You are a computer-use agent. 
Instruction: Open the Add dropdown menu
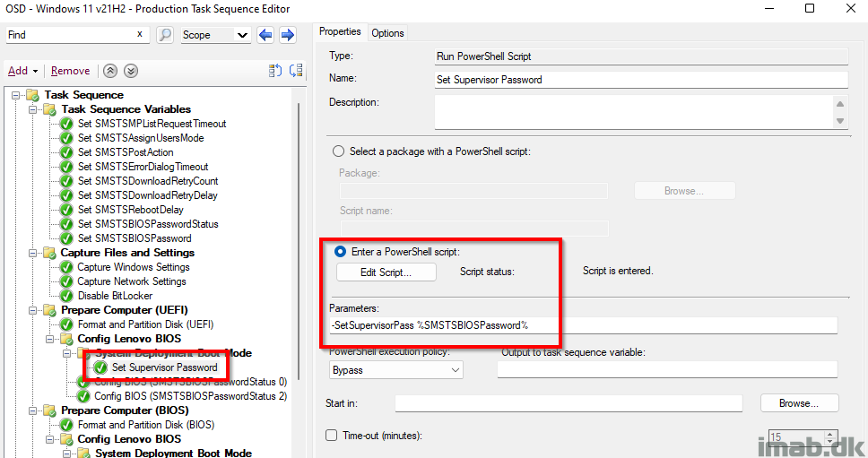point(22,71)
